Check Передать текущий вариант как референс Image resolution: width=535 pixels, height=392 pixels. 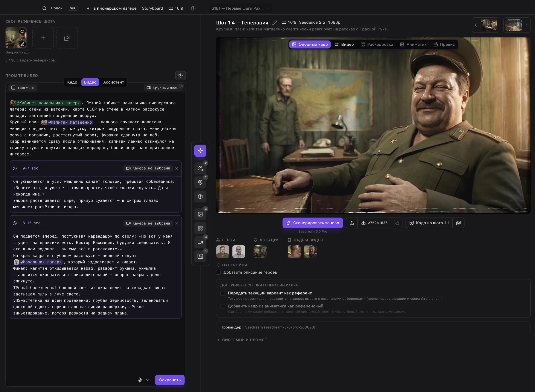(223, 293)
